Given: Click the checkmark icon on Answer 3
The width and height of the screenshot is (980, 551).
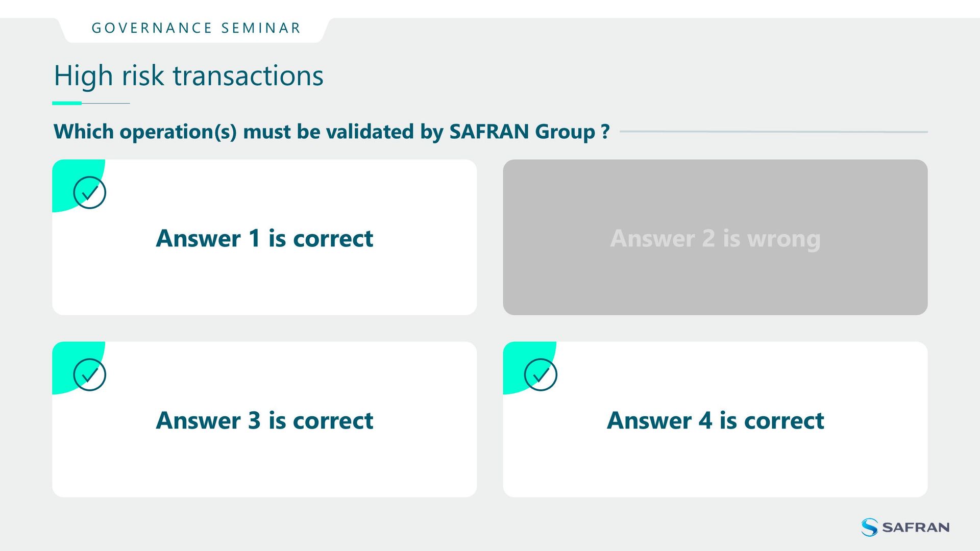Looking at the screenshot, I should click(x=89, y=374).
